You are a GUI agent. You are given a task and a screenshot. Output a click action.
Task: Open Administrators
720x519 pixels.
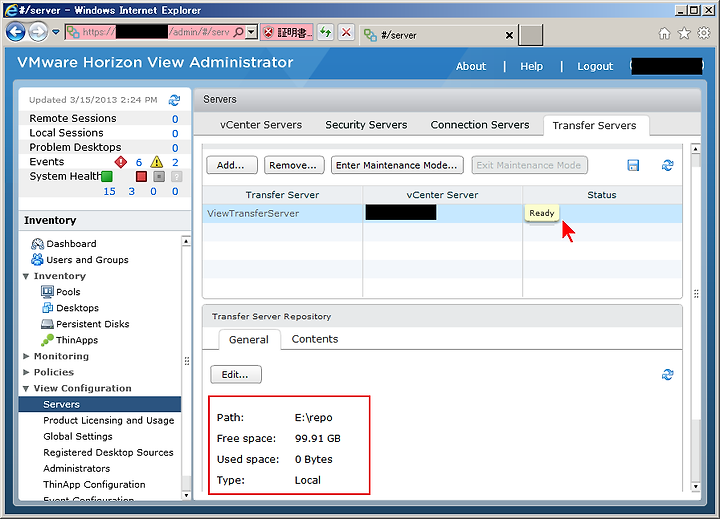click(77, 469)
